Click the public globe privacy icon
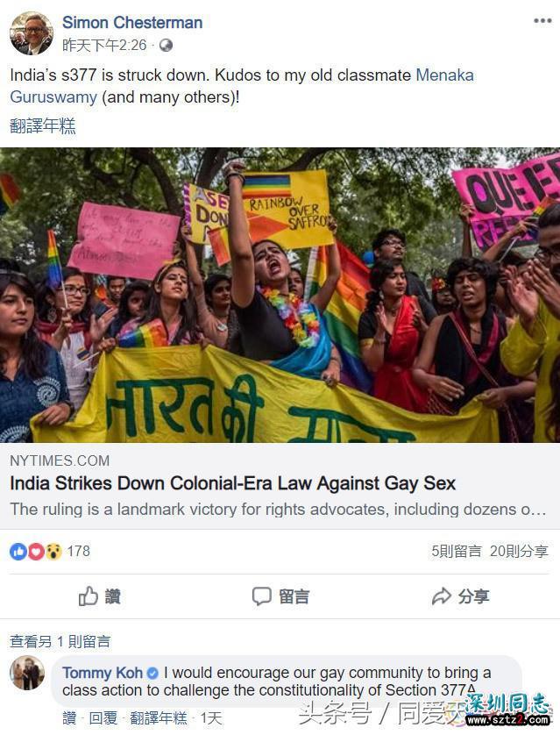560x735 pixels. click(166, 46)
